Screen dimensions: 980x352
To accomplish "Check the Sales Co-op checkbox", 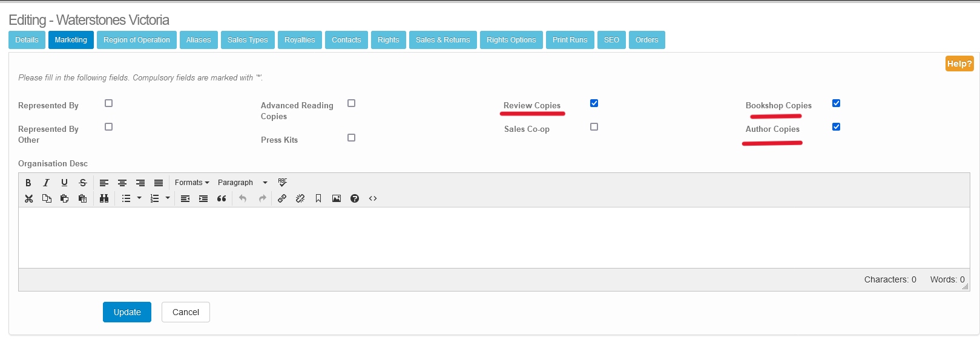I will (x=594, y=127).
